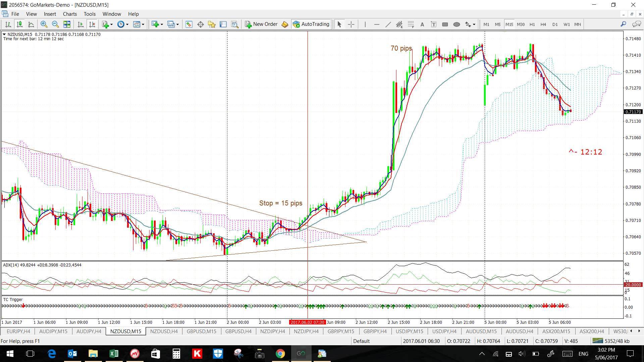Pick the vertical line drawing tool

(x=365, y=24)
